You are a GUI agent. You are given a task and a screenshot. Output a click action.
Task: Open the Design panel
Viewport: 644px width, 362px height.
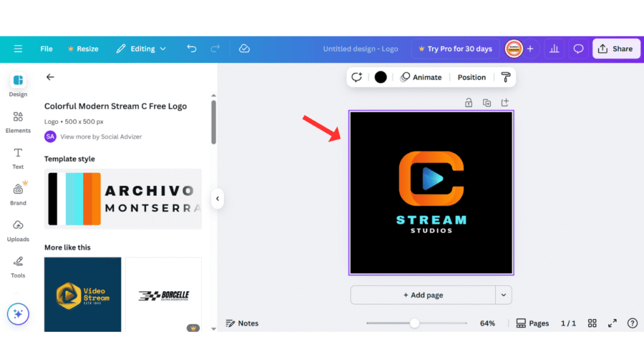point(18,85)
